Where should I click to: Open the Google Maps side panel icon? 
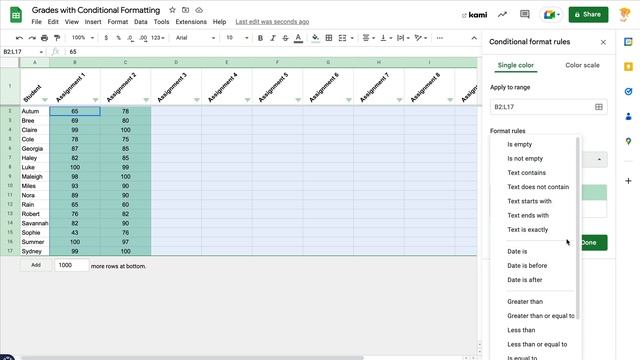coord(628,141)
